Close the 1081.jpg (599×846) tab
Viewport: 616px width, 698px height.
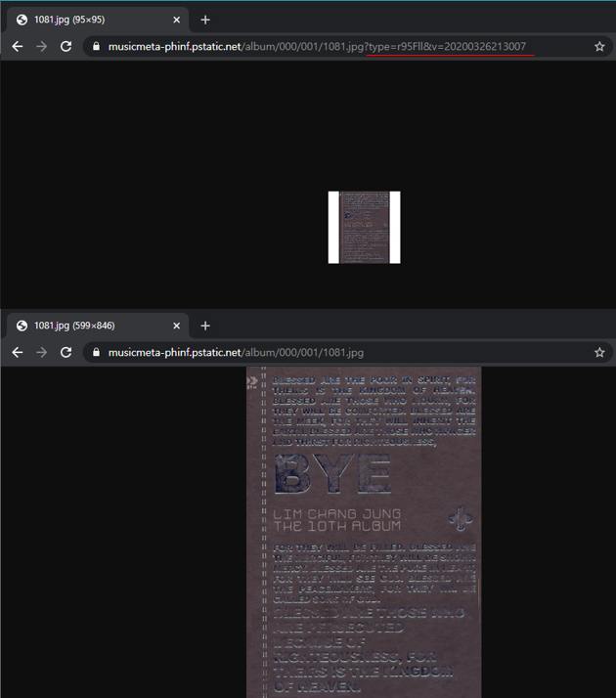click(177, 326)
